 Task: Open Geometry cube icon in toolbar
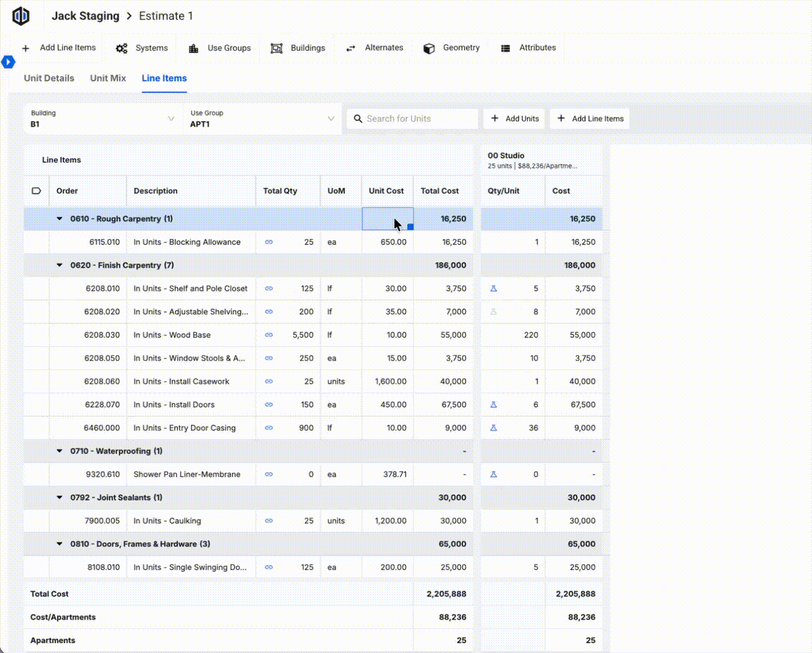click(x=429, y=48)
